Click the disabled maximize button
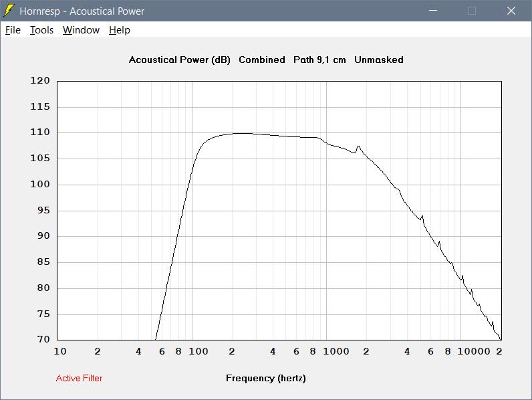The image size is (532, 400). click(x=472, y=11)
